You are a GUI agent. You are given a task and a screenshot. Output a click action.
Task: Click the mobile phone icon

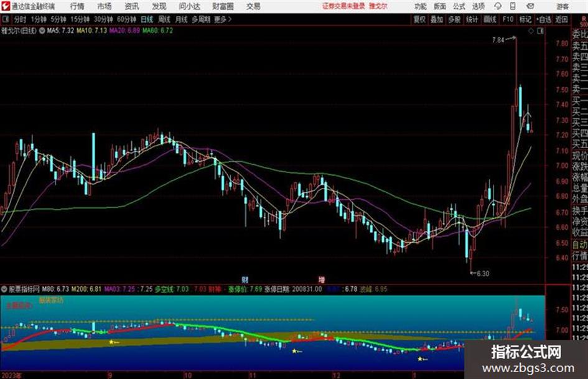click(513, 6)
